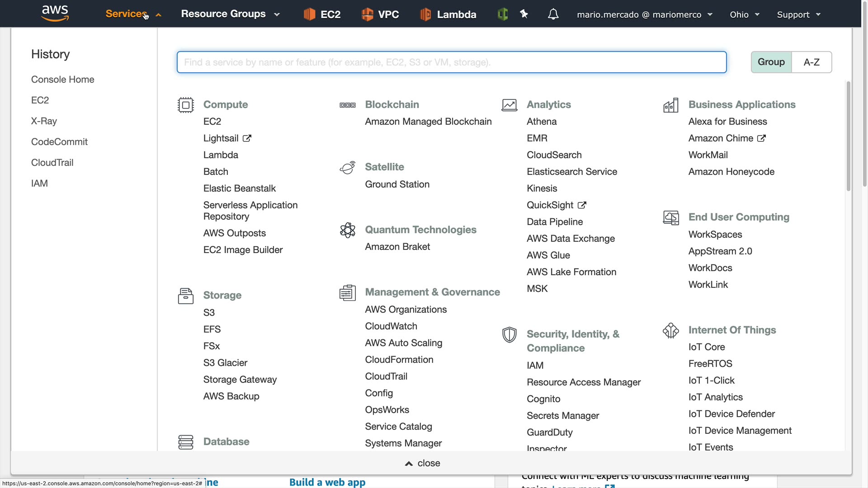Click the pushpin icon in navbar
868x488 pixels.
(524, 14)
